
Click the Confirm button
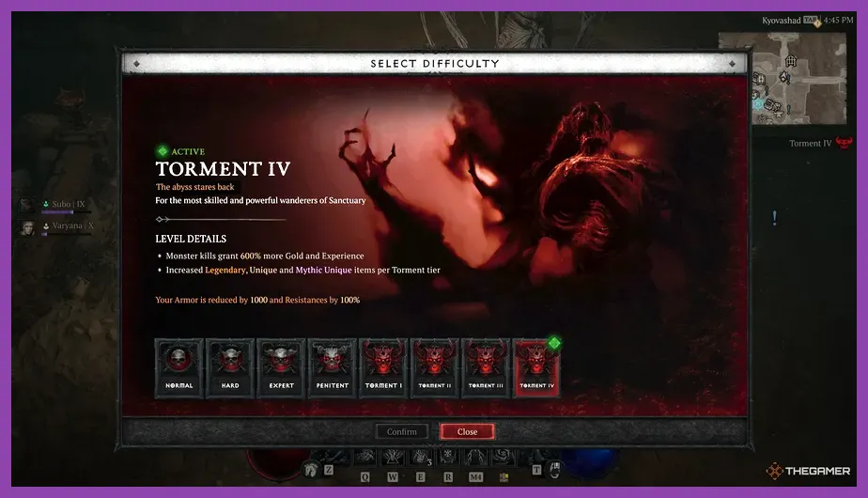tap(402, 431)
